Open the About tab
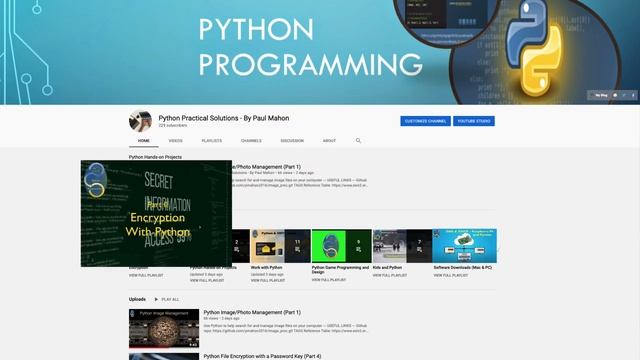 pos(329,140)
